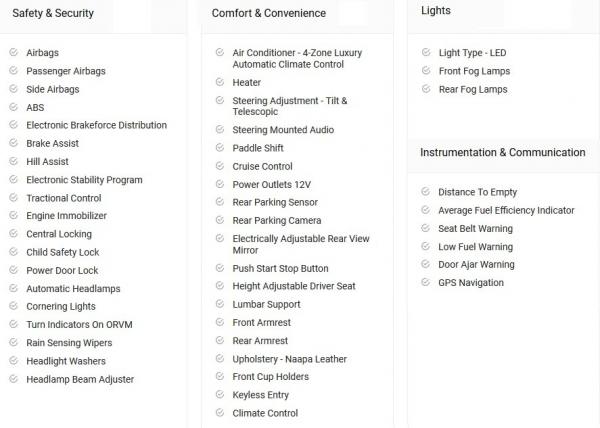The image size is (600, 428).
Task: Click the check icon next to Front Fog Lamps
Action: (x=426, y=71)
